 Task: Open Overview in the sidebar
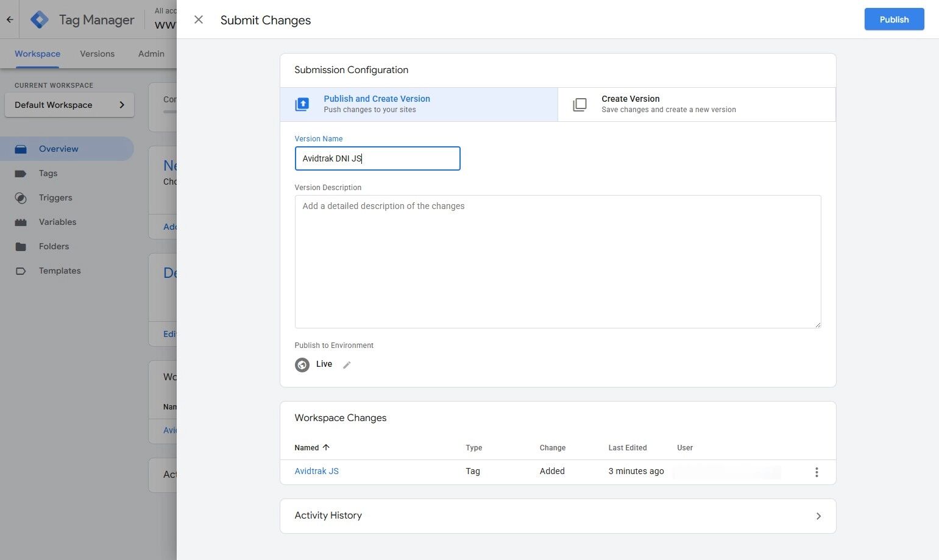(66, 149)
